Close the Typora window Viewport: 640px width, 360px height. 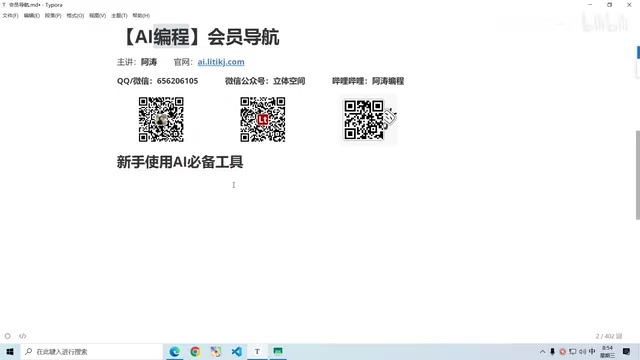click(x=629, y=4)
